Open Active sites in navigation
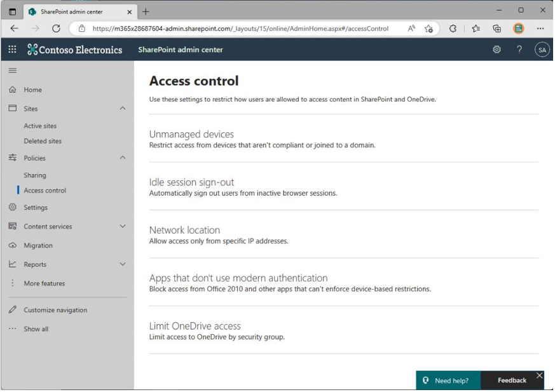This screenshot has width=555, height=392. pyautogui.click(x=40, y=126)
